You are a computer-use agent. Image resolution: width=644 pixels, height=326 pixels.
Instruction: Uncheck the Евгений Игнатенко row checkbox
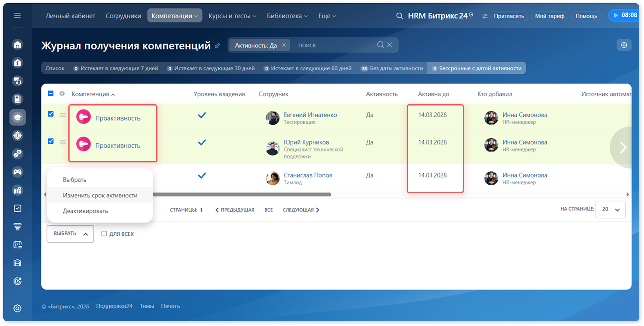(50, 114)
